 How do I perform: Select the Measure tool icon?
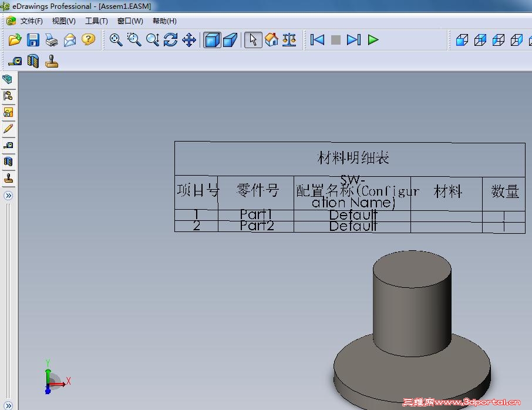(16, 61)
